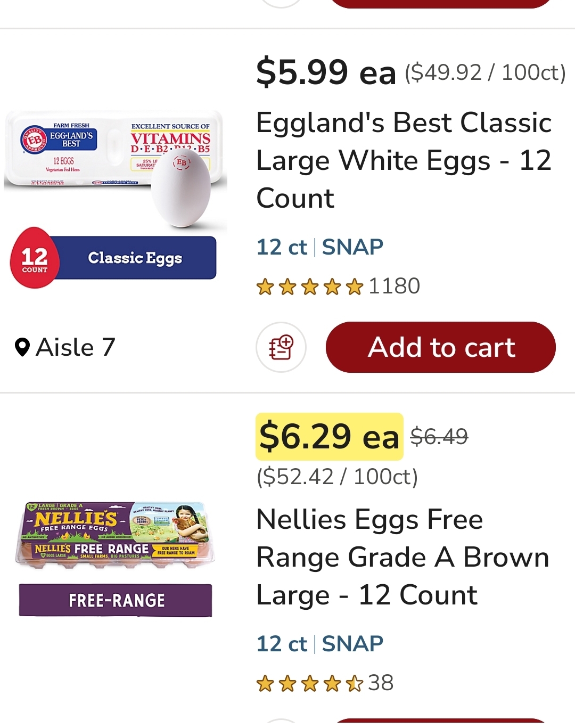Tap the add-to-list icon for Eggland's eggs
Image resolution: width=575 pixels, height=728 pixels.
[x=281, y=347]
